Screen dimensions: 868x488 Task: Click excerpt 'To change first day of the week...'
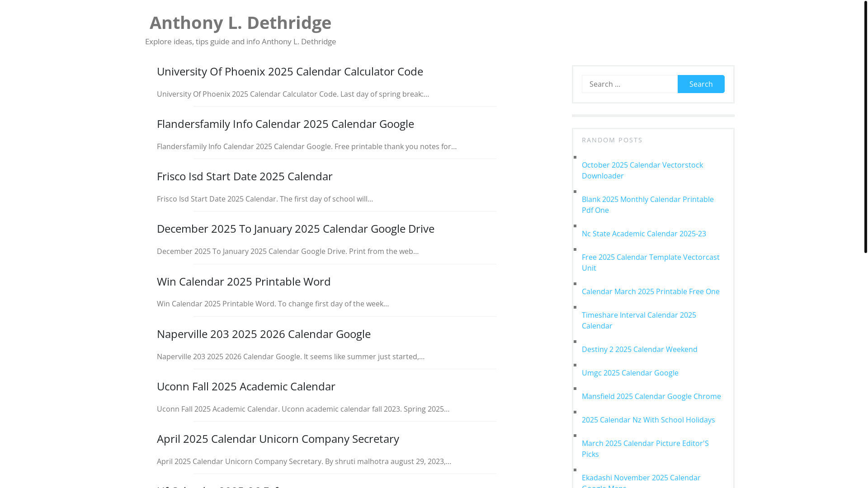(x=333, y=304)
